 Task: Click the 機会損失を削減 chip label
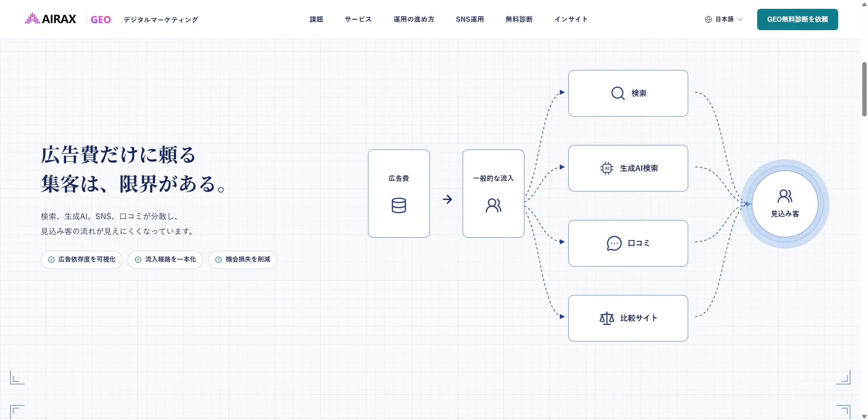[248, 259]
